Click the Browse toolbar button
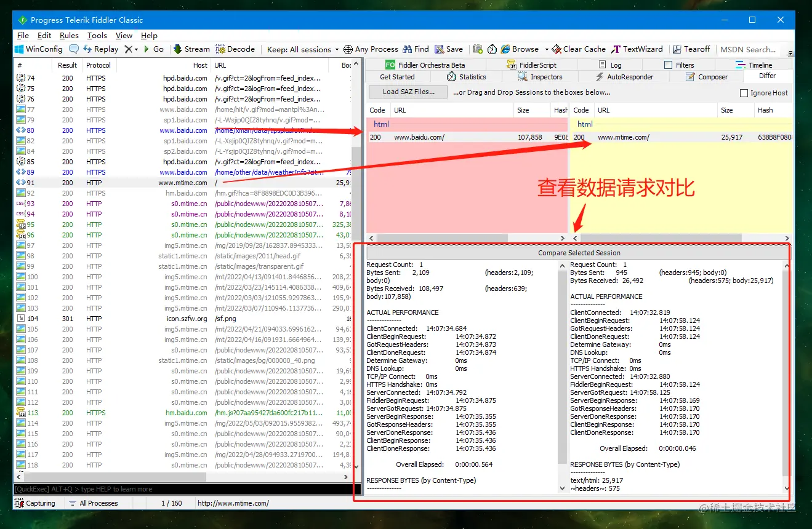The image size is (812, 529). click(x=520, y=49)
